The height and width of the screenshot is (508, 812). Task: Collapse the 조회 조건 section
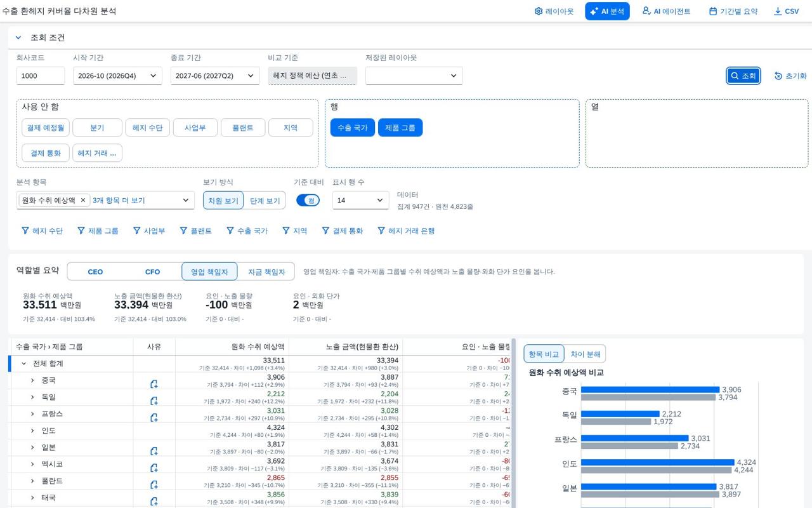click(18, 37)
